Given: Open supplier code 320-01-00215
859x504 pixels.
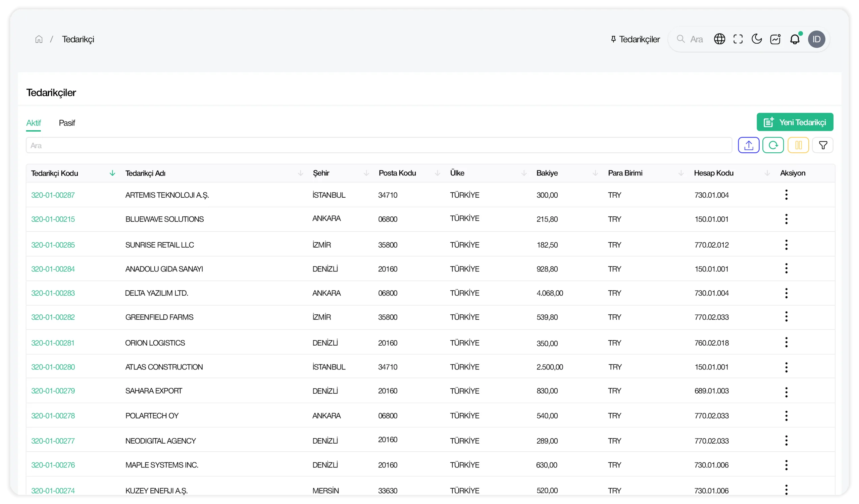Looking at the screenshot, I should click(53, 219).
